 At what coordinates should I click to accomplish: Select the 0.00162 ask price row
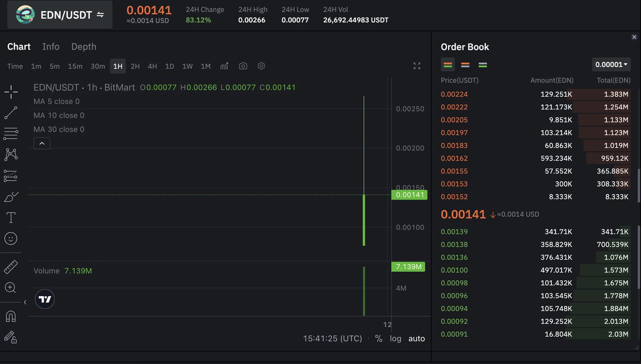tap(535, 158)
